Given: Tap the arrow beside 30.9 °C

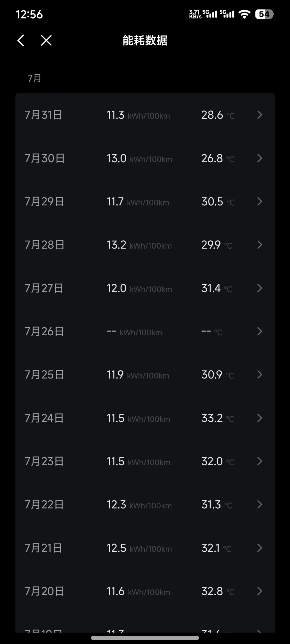Looking at the screenshot, I should tap(259, 375).
